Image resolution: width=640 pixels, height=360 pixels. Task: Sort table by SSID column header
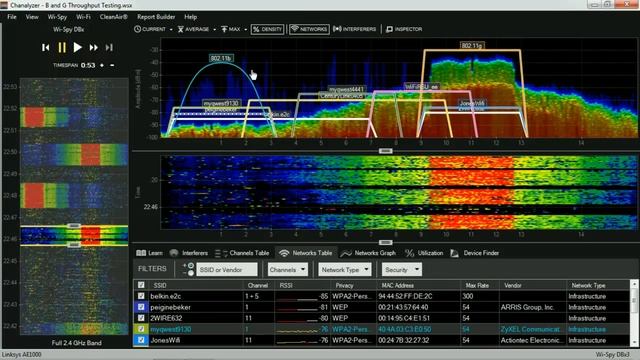pos(160,285)
